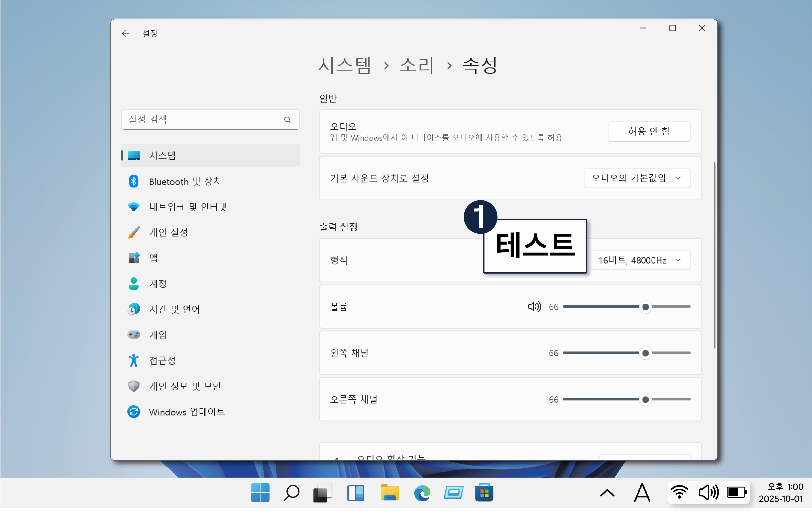The image size is (812, 515).
Task: Click the volume speaker mute icon
Action: coord(534,307)
